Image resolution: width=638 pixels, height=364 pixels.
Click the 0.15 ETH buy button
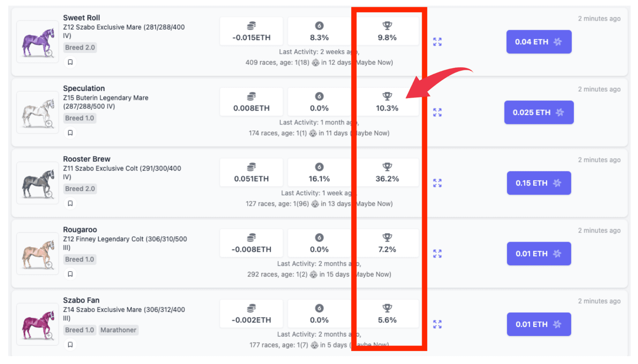539,183
